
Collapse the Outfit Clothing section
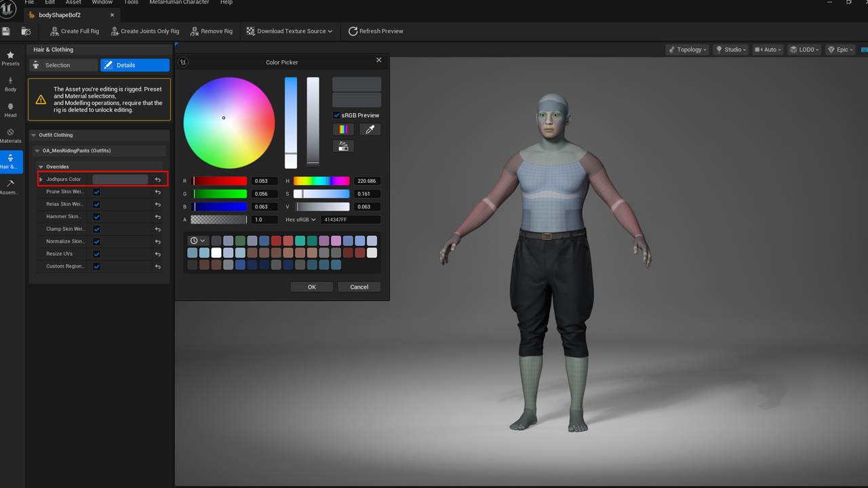(34, 135)
